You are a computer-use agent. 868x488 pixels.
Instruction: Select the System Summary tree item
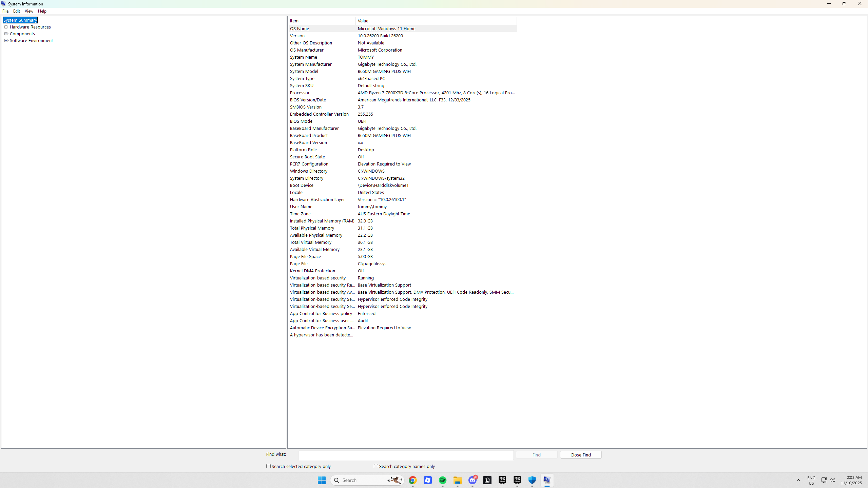(20, 20)
